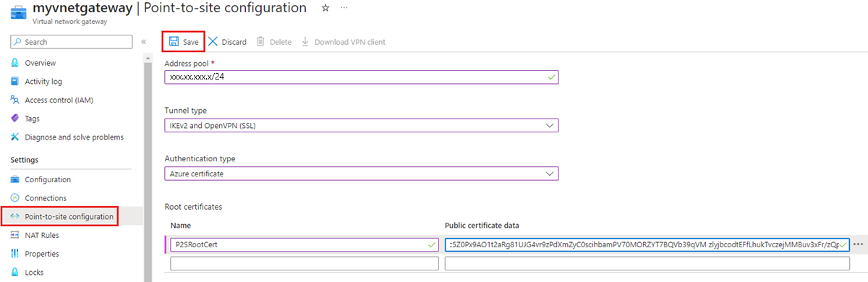Open Properties in sidebar
The image size is (868, 282).
click(x=41, y=254)
